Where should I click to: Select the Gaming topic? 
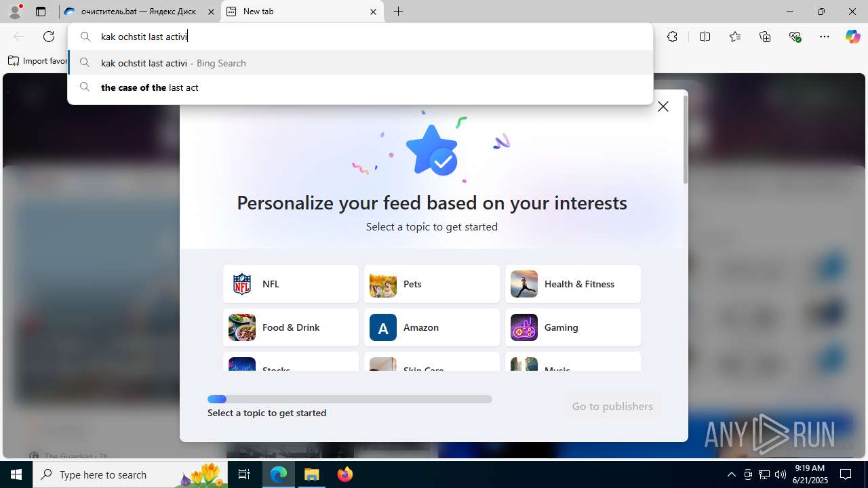pyautogui.click(x=573, y=327)
